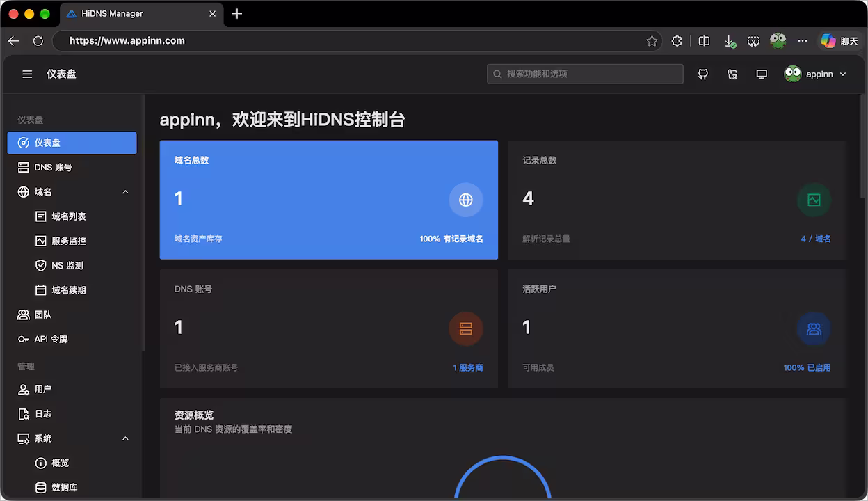Open the GitHub icon link
The image size is (868, 501).
(x=703, y=74)
